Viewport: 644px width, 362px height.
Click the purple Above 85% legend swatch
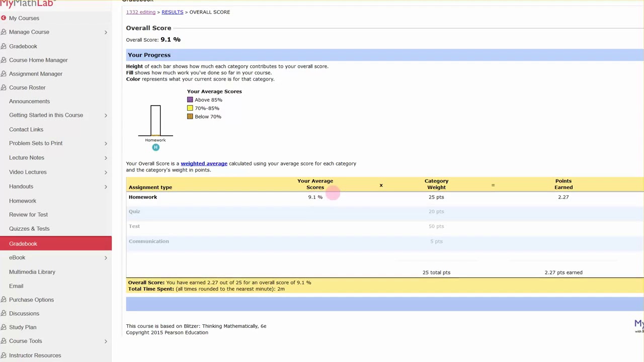point(190,100)
